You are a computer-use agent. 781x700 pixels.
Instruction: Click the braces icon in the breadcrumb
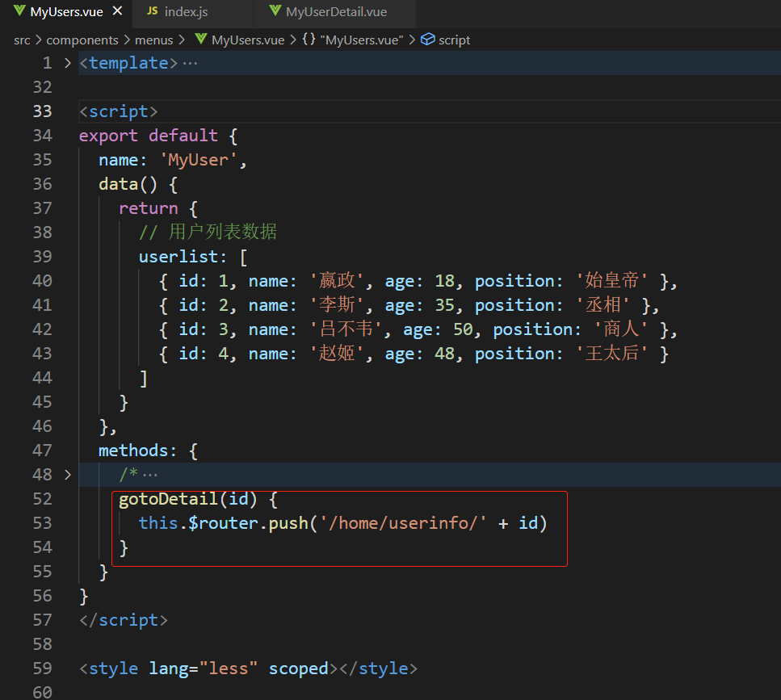coord(309,39)
